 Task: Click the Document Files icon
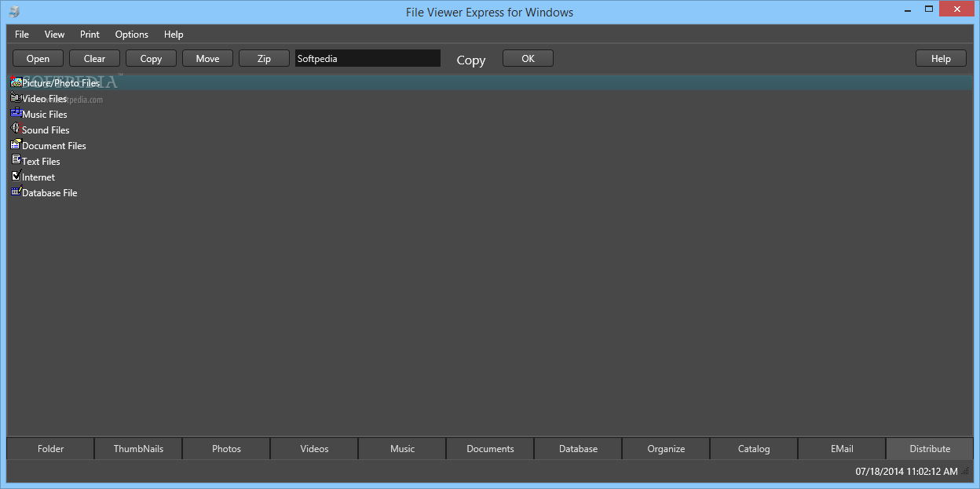(x=16, y=144)
